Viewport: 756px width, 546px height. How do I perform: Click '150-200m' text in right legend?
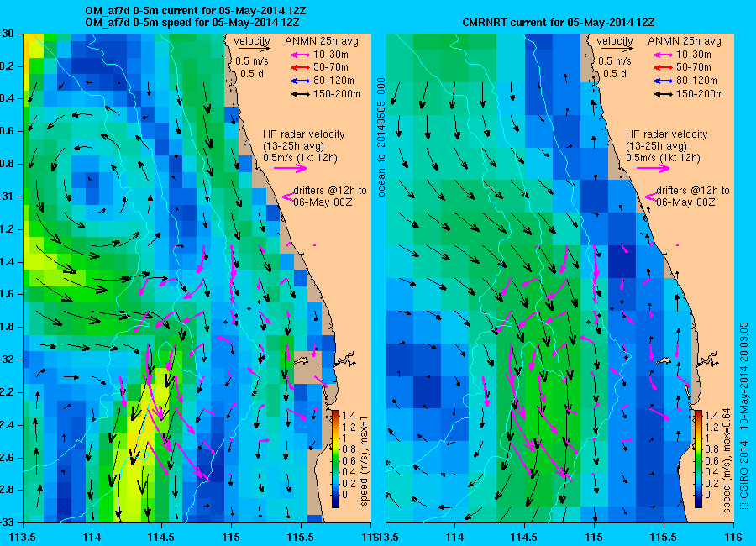point(700,94)
